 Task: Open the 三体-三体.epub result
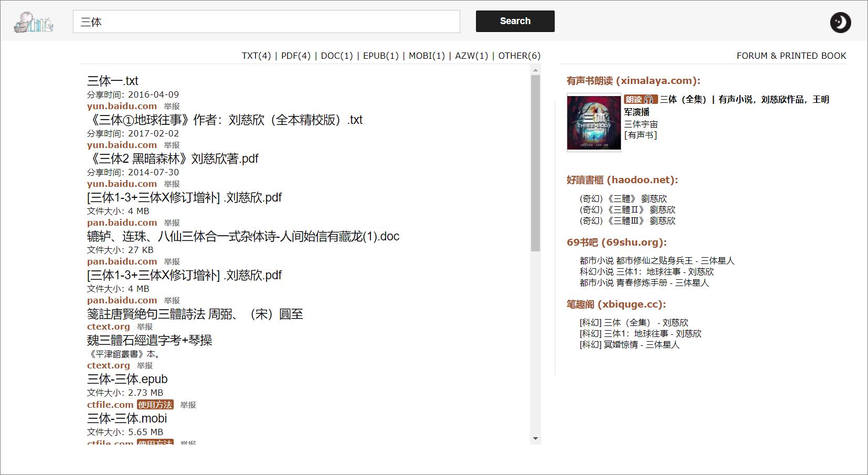(x=127, y=379)
